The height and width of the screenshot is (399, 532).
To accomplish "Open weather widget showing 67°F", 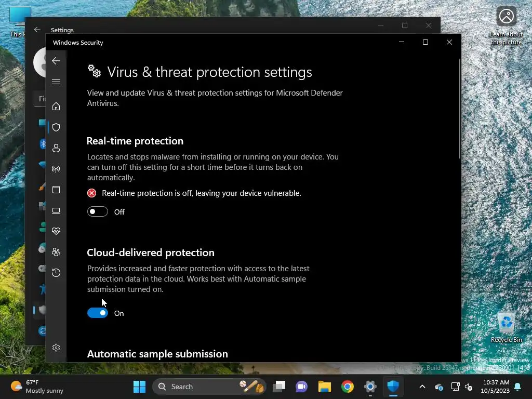I will coord(37,387).
